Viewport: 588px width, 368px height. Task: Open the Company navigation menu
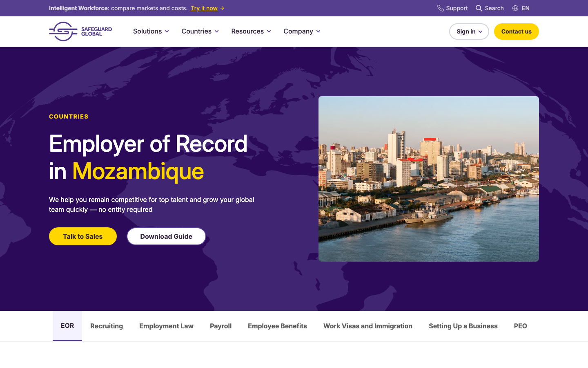click(302, 31)
